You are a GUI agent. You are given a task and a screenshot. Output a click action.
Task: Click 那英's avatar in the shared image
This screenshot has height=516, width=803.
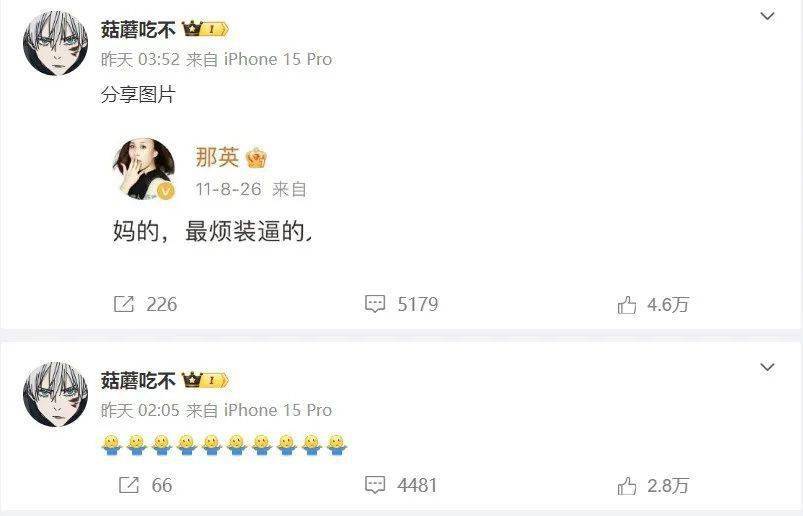[144, 168]
